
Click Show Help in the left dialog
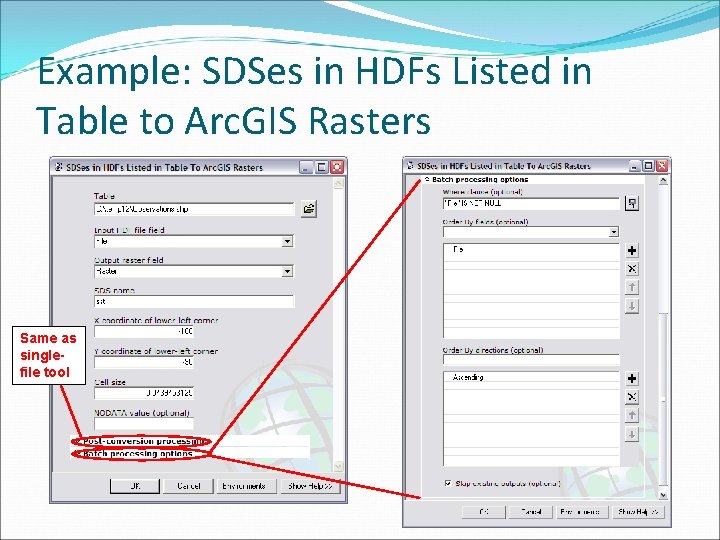point(310,486)
